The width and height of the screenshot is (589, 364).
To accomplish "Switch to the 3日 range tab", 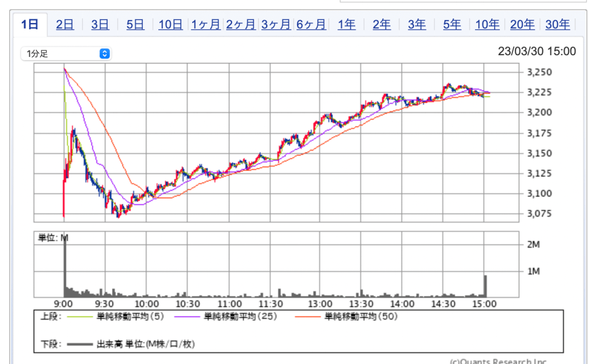I will (100, 24).
